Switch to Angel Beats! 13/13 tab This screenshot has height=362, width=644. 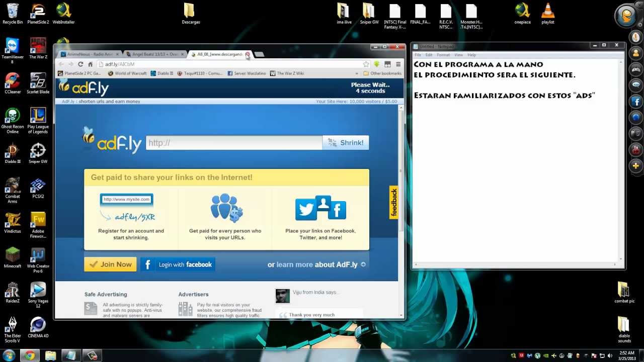pyautogui.click(x=154, y=54)
